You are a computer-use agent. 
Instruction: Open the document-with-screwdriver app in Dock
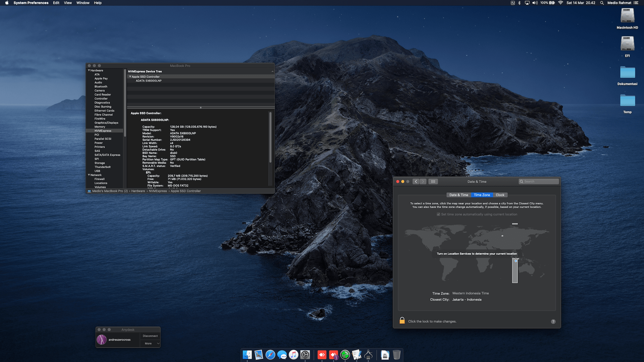(357, 355)
